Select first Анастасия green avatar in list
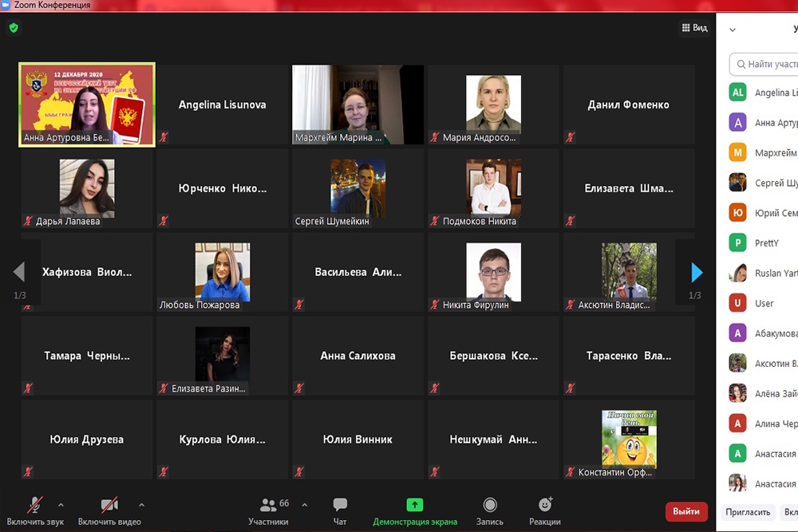Image resolution: width=798 pixels, height=532 pixels. coord(738,453)
